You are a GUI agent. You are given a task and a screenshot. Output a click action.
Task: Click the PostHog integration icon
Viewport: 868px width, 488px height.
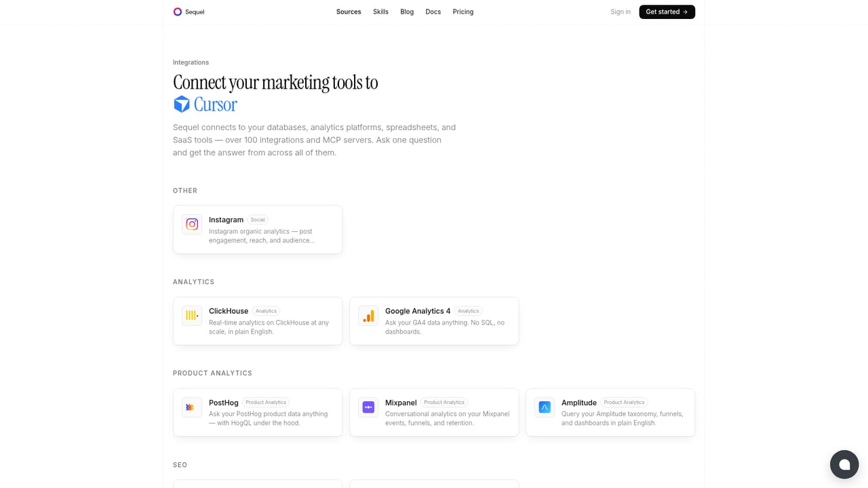point(192,407)
